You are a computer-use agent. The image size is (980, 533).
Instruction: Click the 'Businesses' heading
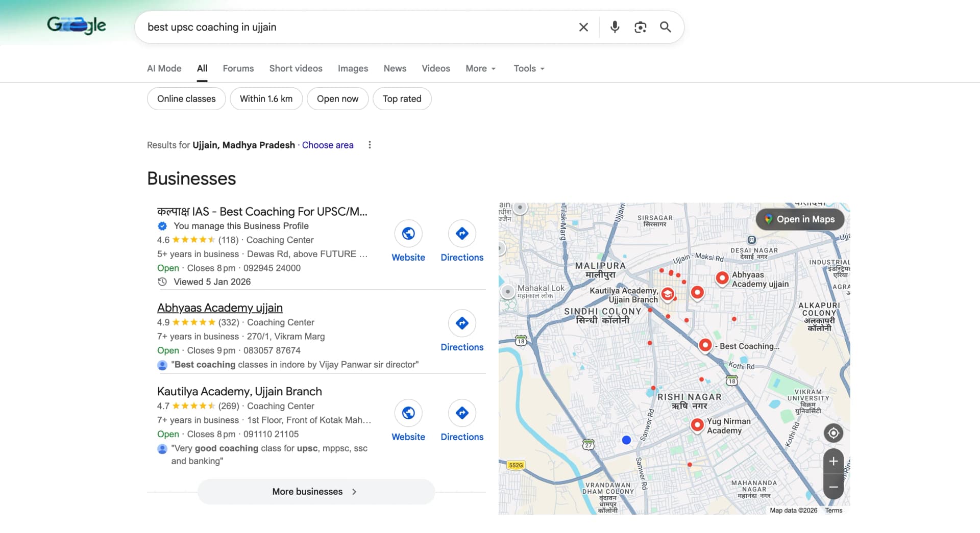pyautogui.click(x=191, y=179)
